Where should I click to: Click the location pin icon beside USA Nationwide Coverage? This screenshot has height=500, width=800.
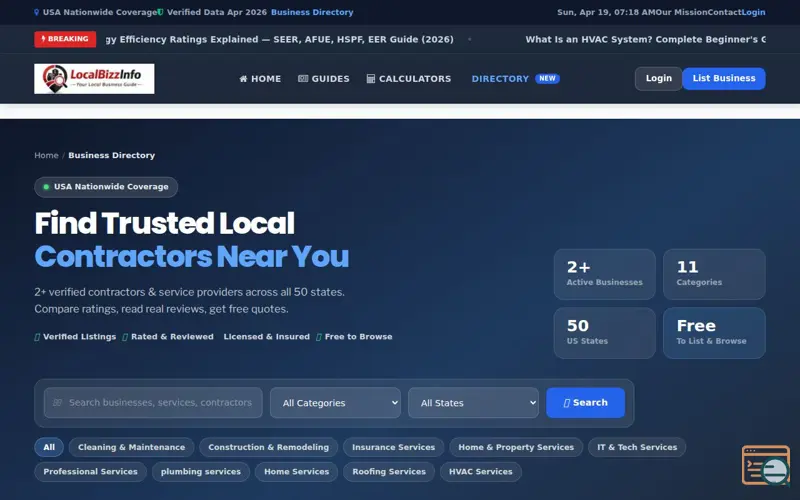point(37,12)
